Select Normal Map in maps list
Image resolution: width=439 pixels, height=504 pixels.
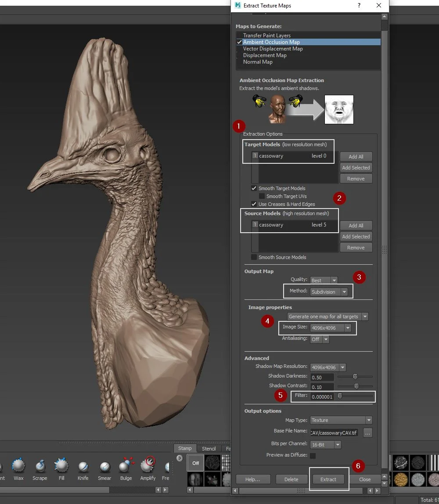[258, 62]
